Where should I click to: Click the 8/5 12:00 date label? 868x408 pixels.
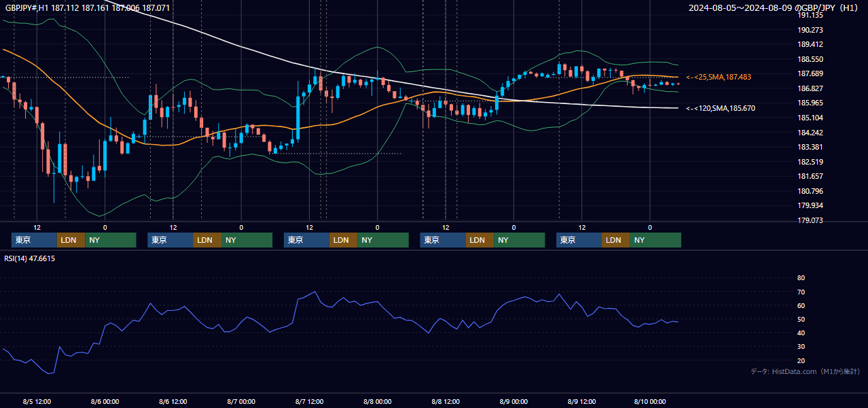(x=37, y=402)
